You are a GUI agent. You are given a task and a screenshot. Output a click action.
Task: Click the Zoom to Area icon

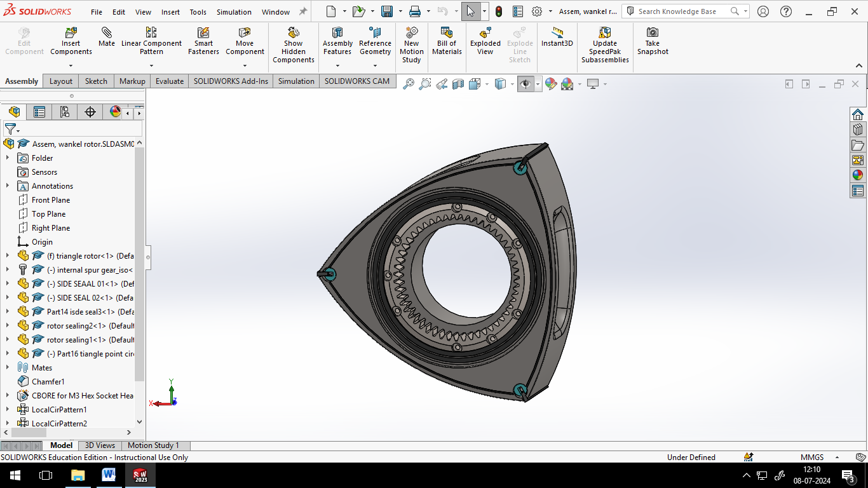point(425,84)
